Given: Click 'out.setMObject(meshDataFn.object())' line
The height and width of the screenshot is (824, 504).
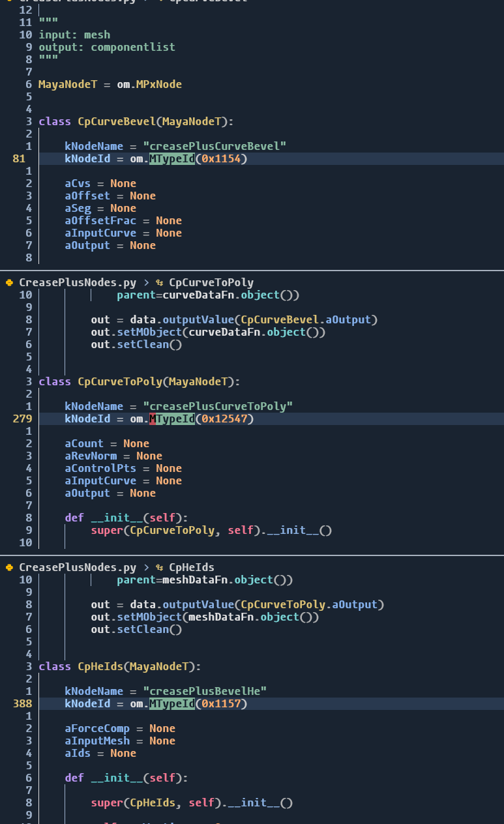Looking at the screenshot, I should [x=205, y=617].
